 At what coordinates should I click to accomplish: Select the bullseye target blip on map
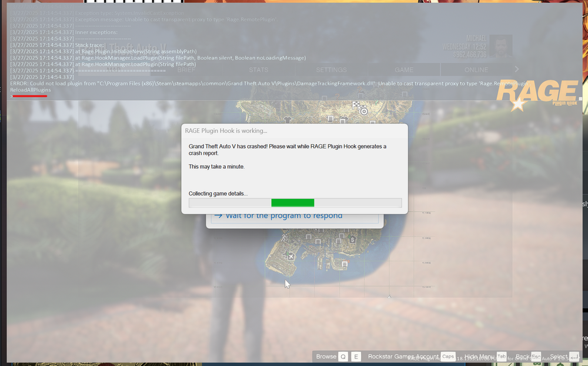click(x=364, y=111)
